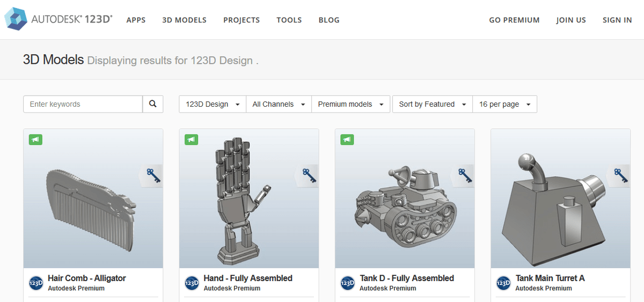Viewport: 644px width, 302px height.
Task: Open the APPS menu
Action: click(x=136, y=20)
